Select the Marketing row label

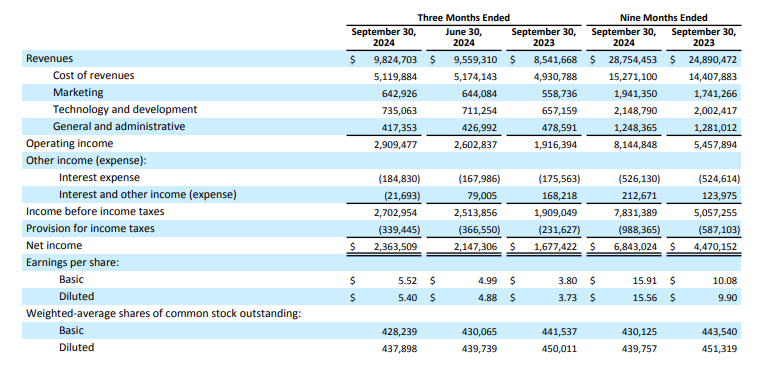(78, 92)
